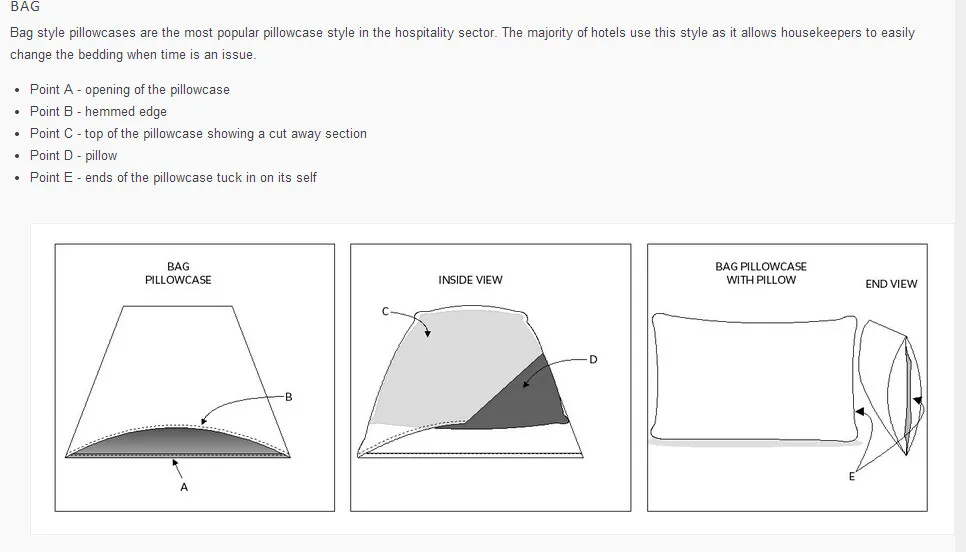Viewport: 966px width, 552px height.
Task: Click label C in the Inside View diagram
Action: pos(385,312)
